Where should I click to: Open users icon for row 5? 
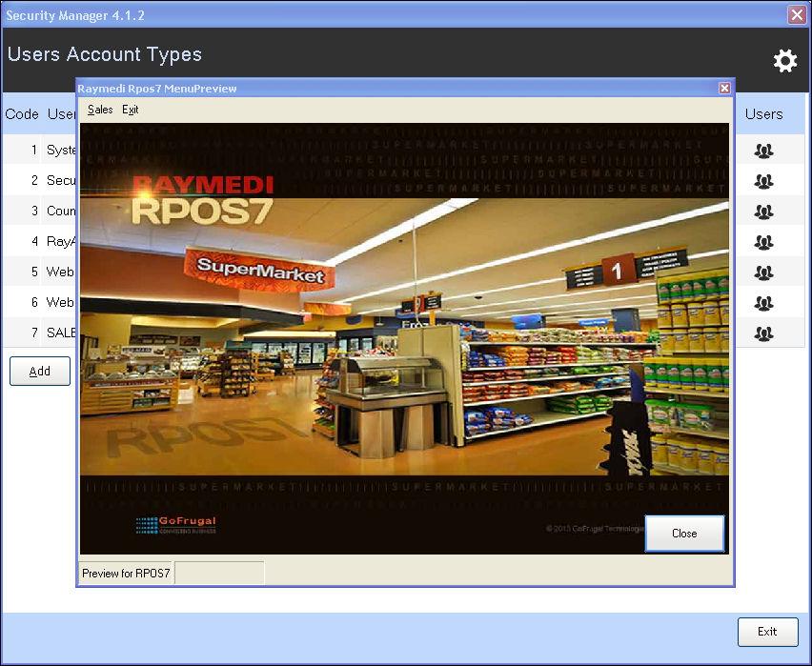763,272
